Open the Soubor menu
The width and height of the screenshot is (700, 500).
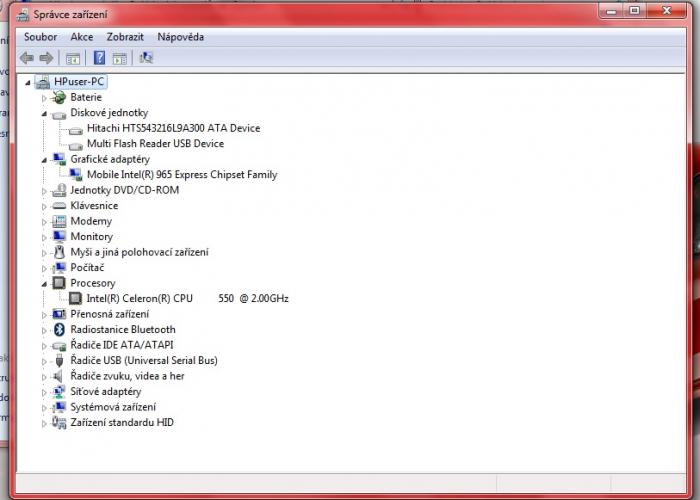41,37
